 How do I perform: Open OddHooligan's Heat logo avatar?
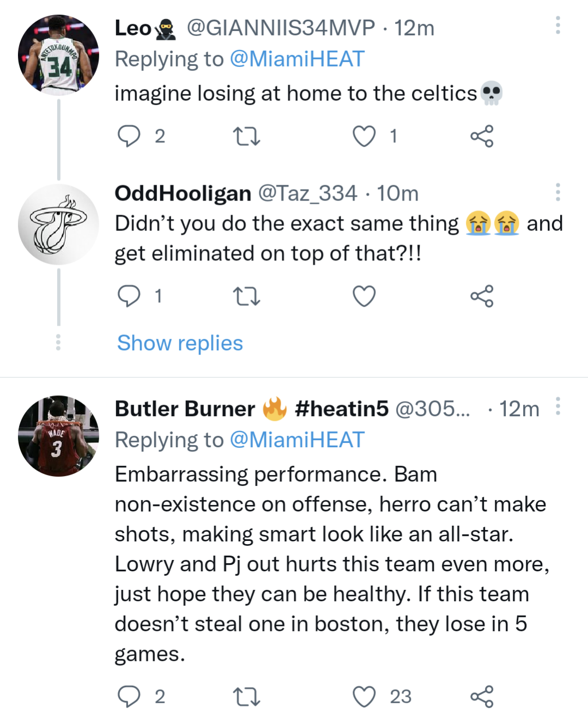tap(58, 224)
